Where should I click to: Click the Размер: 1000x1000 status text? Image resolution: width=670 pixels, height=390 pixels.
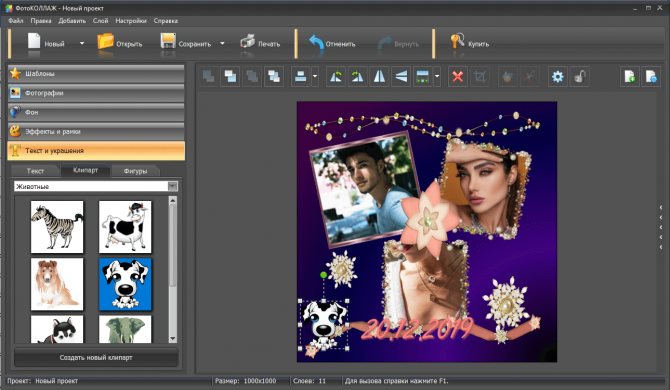[x=246, y=381]
